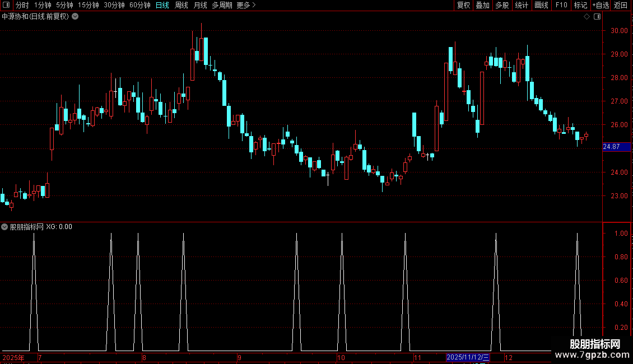This screenshot has height=364, width=633.
Task: Click the diamond marker icon
Action: pos(587,17)
